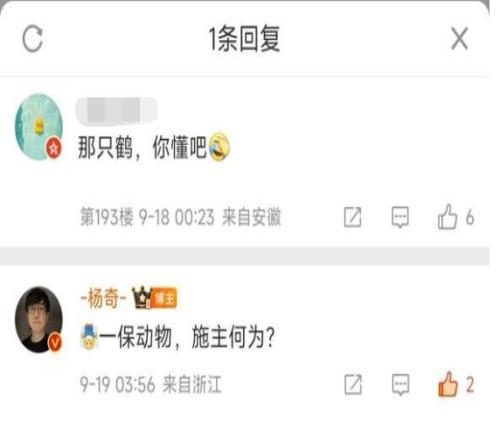The height and width of the screenshot is (440, 500).
Task: Like the comment showing 6 likes
Action: click(447, 217)
